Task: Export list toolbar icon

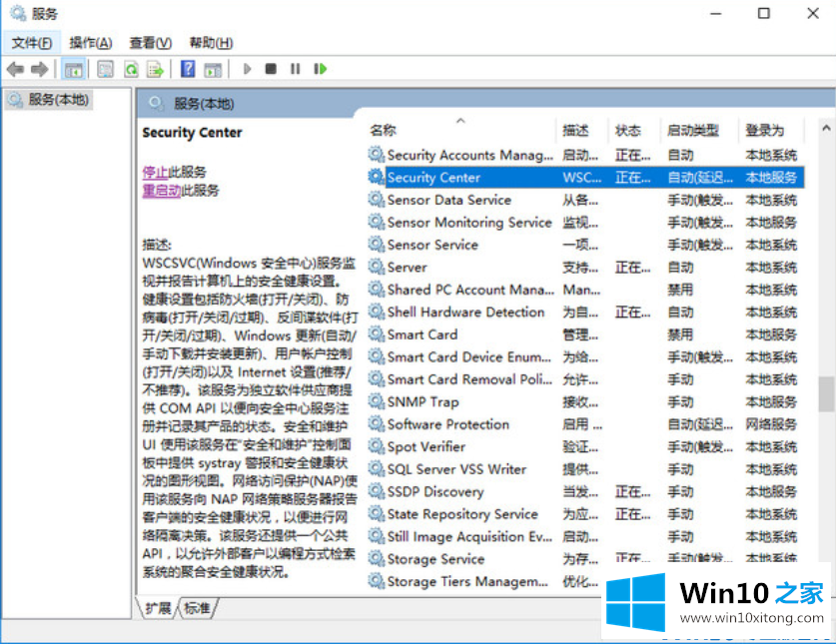Action: (156, 69)
